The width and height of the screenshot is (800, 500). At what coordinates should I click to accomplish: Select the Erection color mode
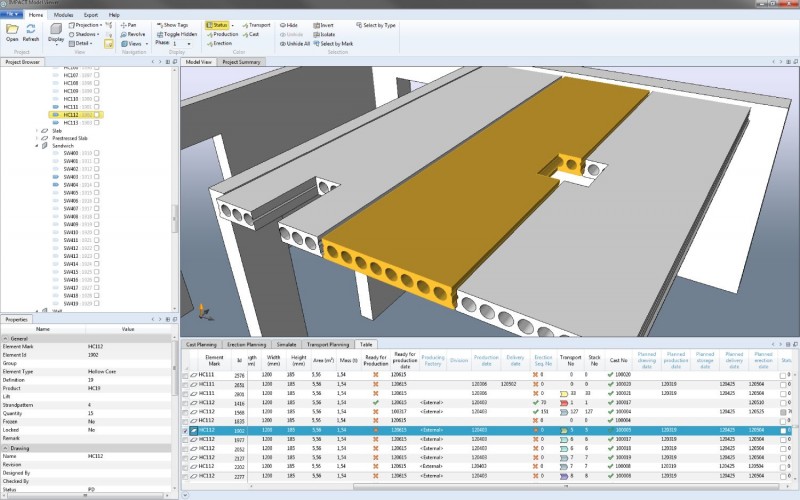pyautogui.click(x=219, y=43)
